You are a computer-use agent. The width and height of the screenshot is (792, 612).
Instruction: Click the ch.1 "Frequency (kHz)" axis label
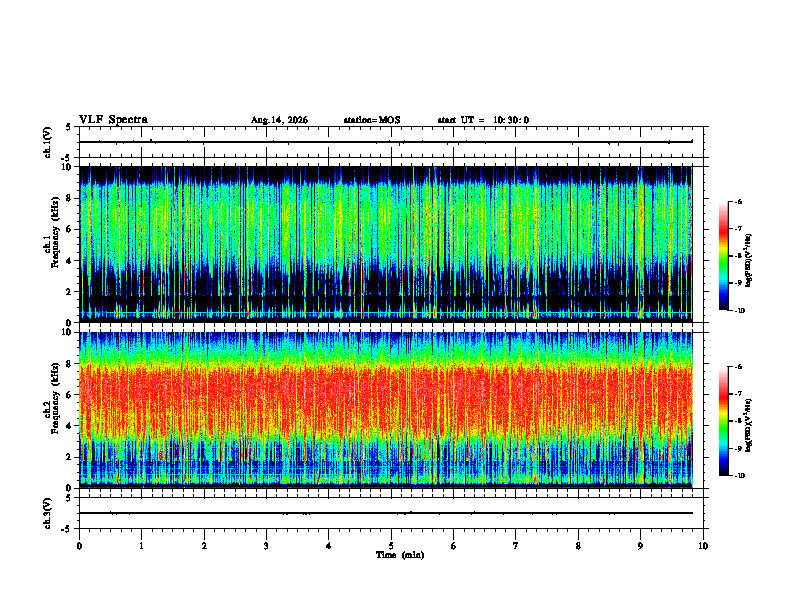click(55, 232)
